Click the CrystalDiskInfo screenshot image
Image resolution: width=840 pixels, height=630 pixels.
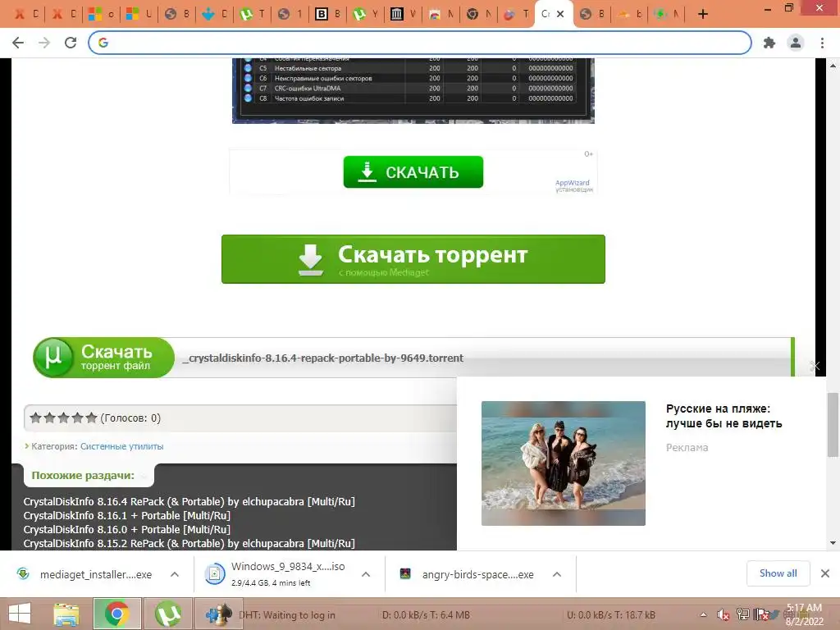pos(413,90)
